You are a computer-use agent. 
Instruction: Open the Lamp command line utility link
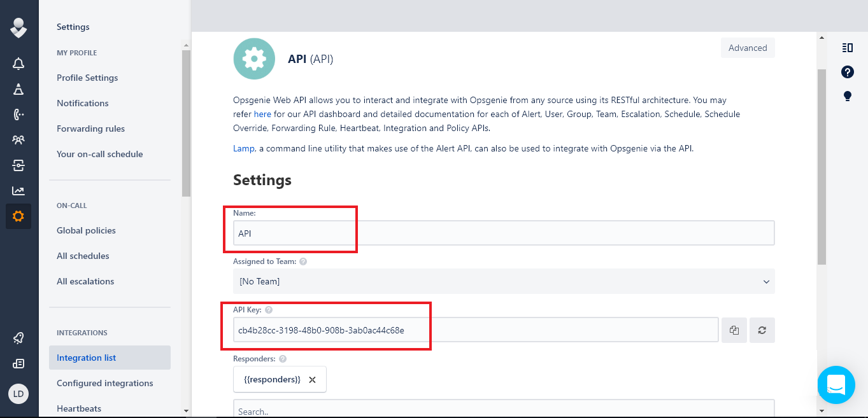pos(244,148)
